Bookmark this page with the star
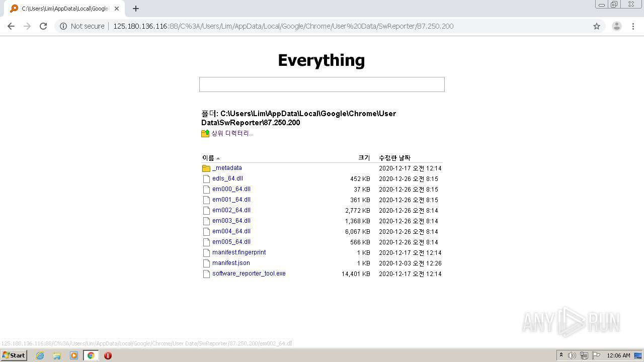Image resolution: width=644 pixels, height=362 pixels. [597, 26]
